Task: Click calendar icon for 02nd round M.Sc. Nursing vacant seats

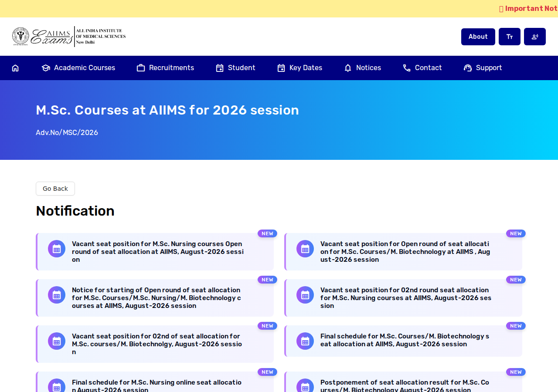Action: tap(305, 295)
